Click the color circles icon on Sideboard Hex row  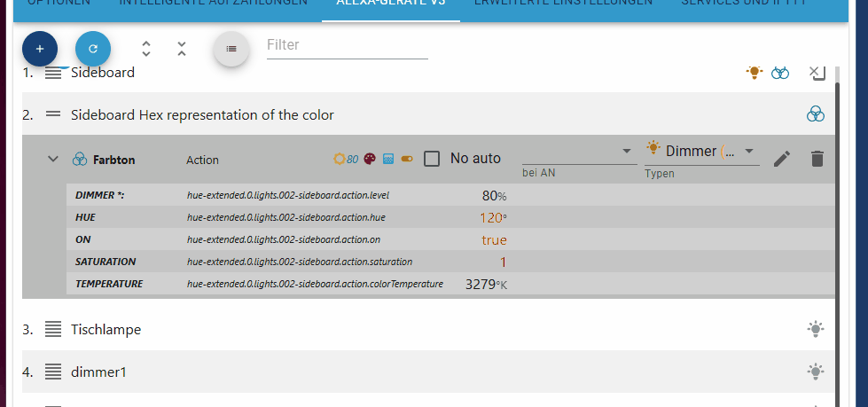coord(816,114)
